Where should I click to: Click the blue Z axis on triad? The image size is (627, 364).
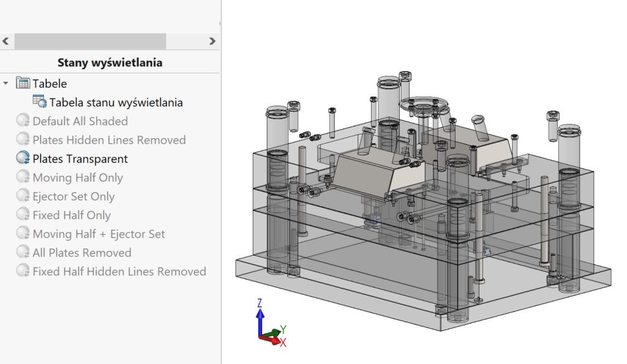[x=260, y=318]
